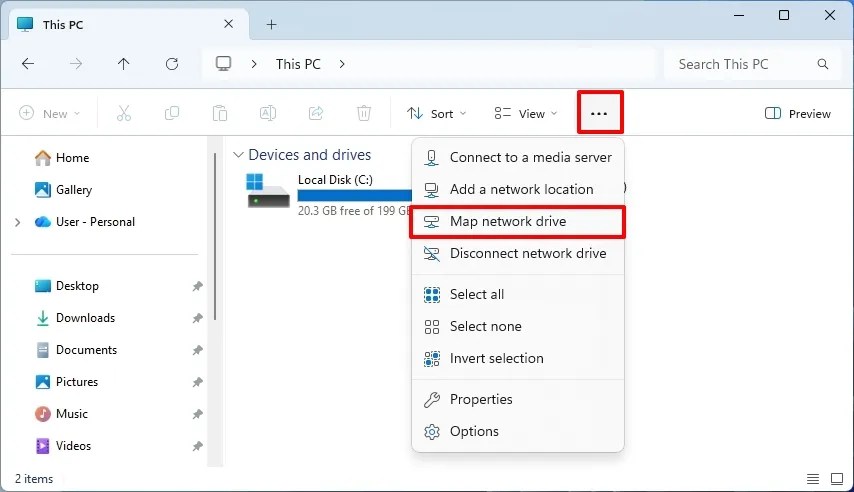
Task: Go back with the left arrow
Action: [x=28, y=64]
